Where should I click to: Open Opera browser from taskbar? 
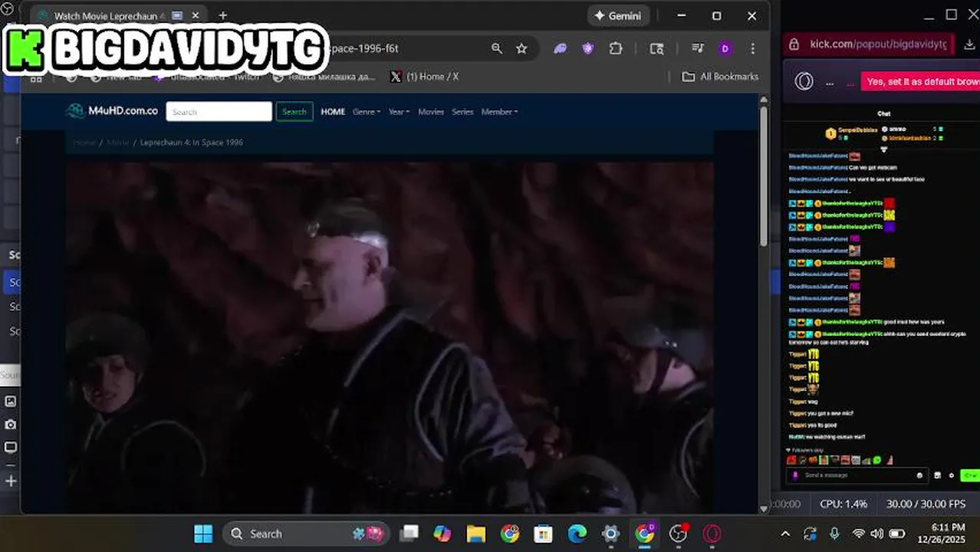click(712, 534)
